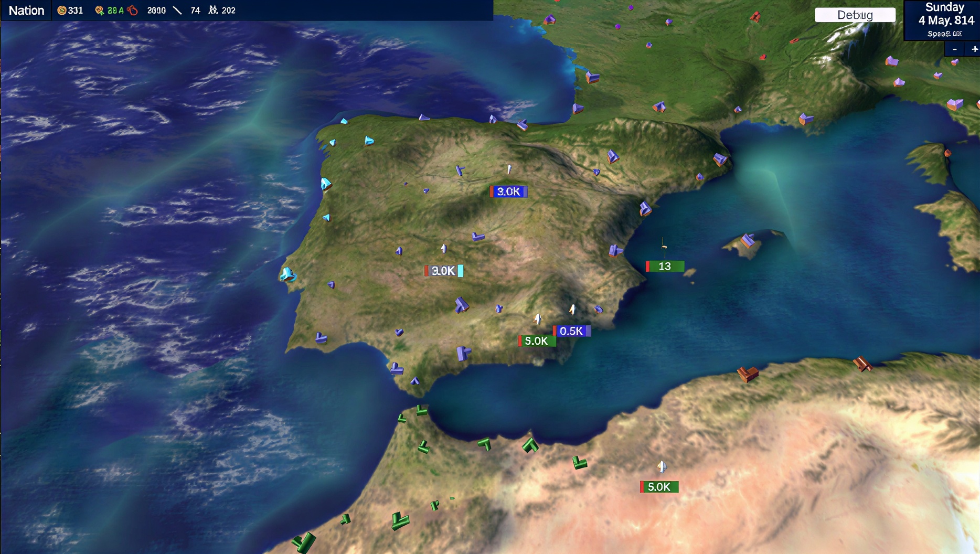980x554 pixels.
Task: Select the green 5.0K army in southern Spain
Action: (537, 341)
